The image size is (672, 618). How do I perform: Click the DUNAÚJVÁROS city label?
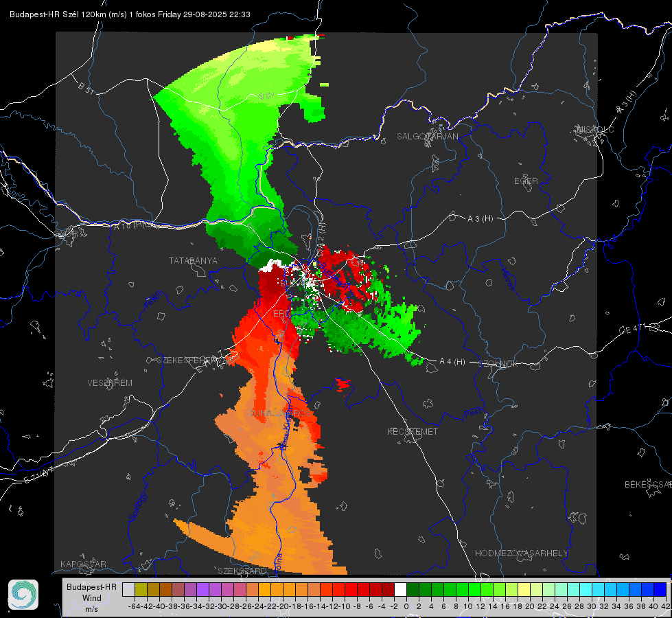pyautogui.click(x=279, y=413)
